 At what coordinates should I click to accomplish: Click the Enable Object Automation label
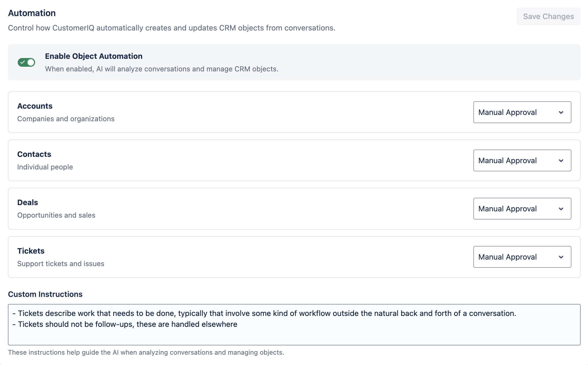[94, 56]
